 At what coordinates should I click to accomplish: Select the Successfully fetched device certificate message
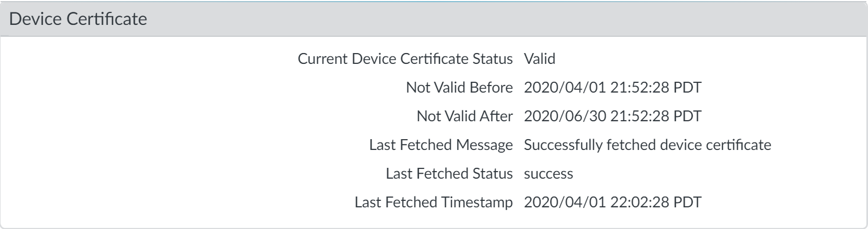[x=647, y=145]
